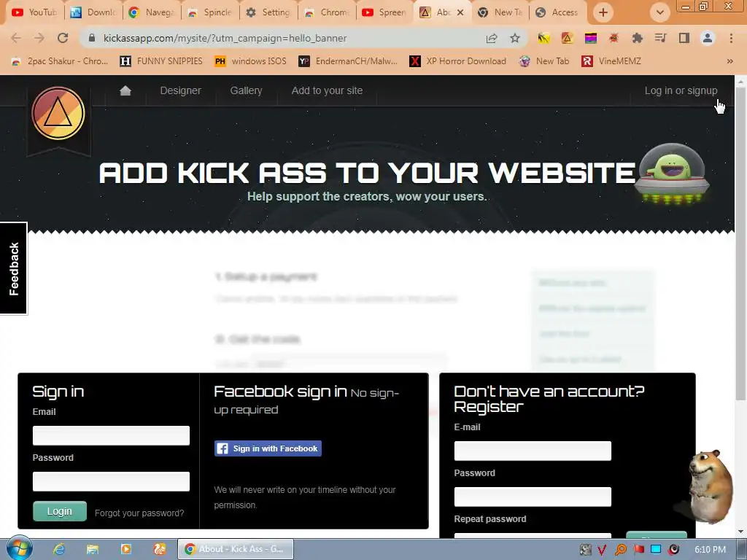Open the VineMEMZ bookmark
The width and height of the screenshot is (747, 560).
611,61
